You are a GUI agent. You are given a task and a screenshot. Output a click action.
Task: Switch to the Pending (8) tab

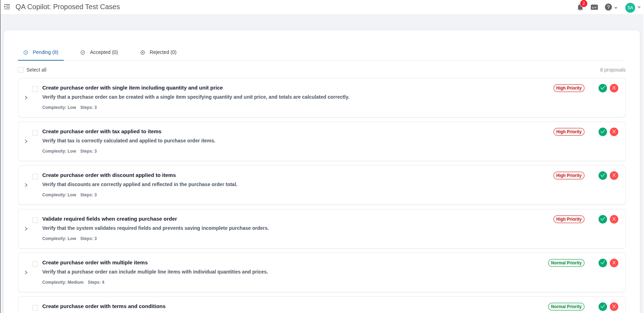[41, 52]
